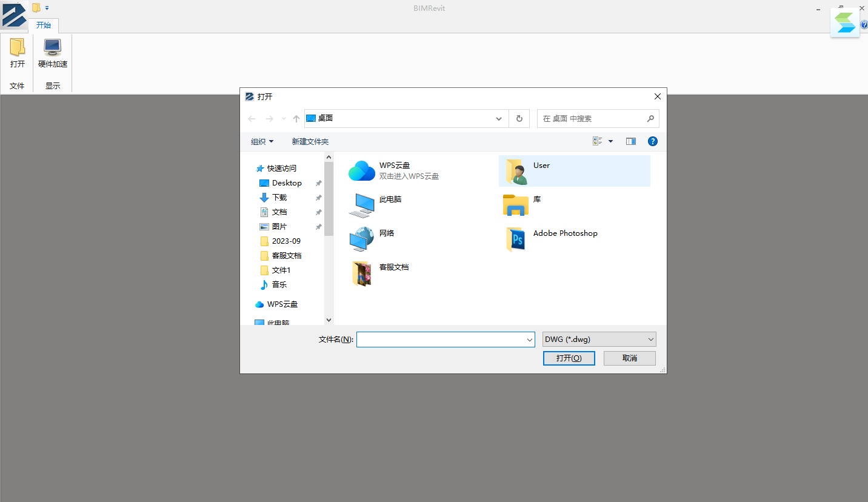The height and width of the screenshot is (502, 868).
Task: Select Desktop in quick access list
Action: click(287, 183)
